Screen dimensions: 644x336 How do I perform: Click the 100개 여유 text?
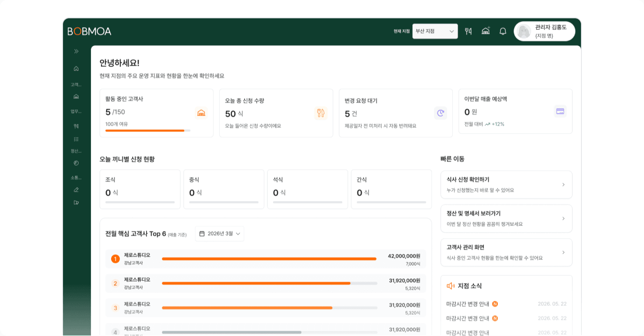tap(116, 124)
